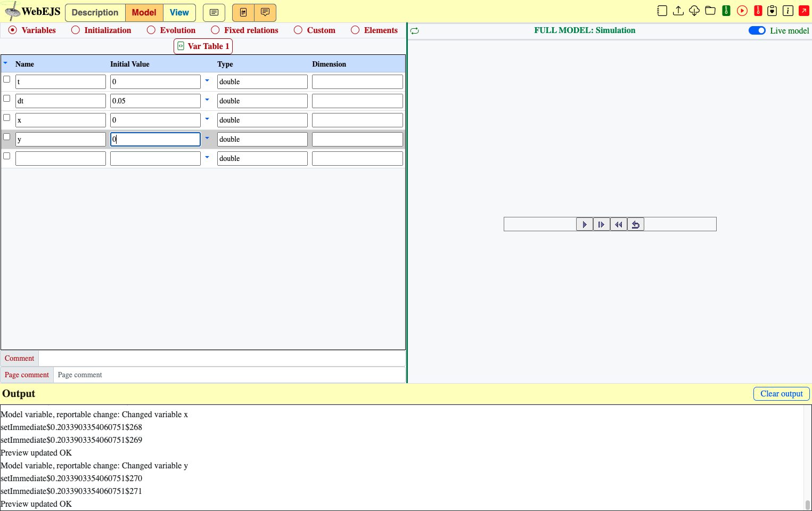The width and height of the screenshot is (812, 511).
Task: Click the 'FULL MODEL: Simulation' header text
Action: (585, 30)
